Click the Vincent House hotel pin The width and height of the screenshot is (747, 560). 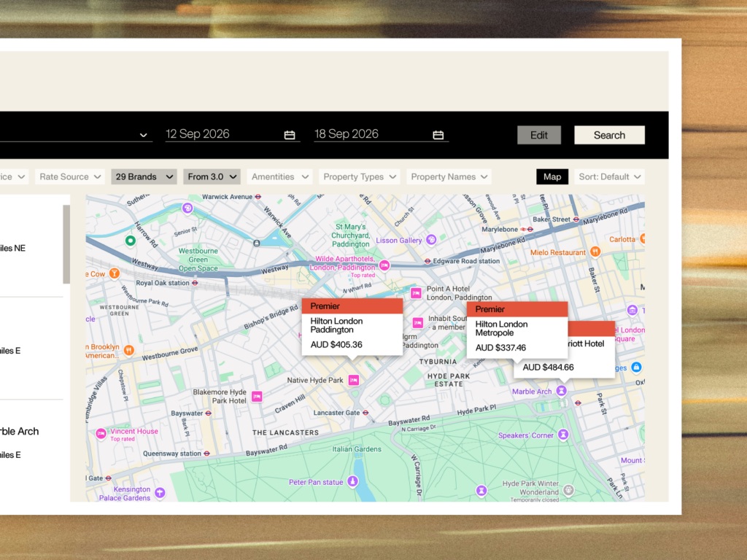(101, 434)
